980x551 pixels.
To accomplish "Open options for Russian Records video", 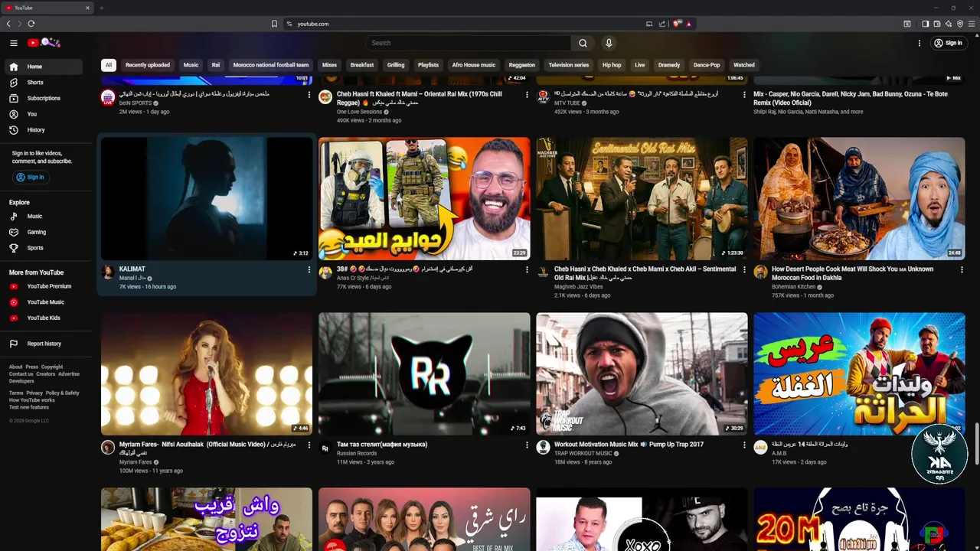I will 527,445.
